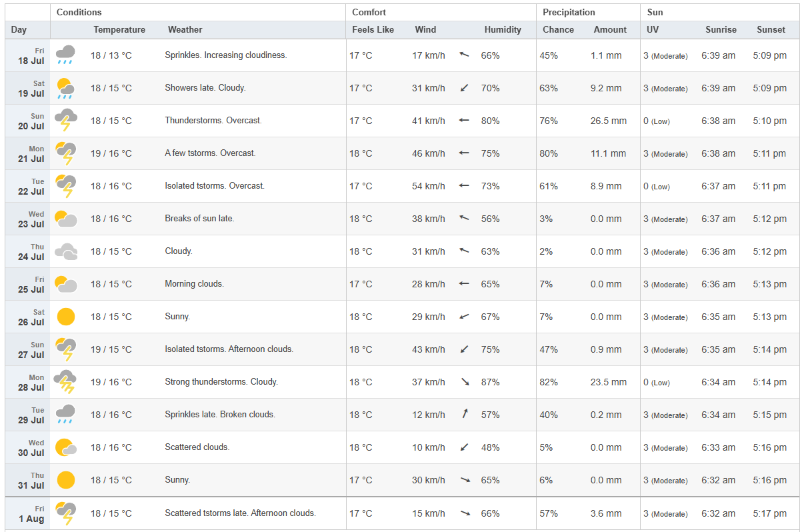The height and width of the screenshot is (532, 802).
Task: Click the Feels Like column header
Action: [373, 30]
